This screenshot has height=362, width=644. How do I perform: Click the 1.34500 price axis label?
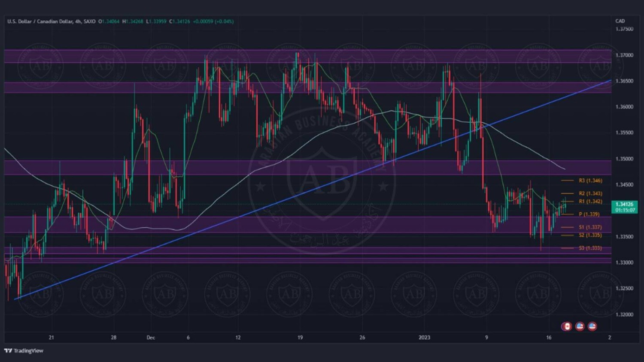[x=624, y=185]
